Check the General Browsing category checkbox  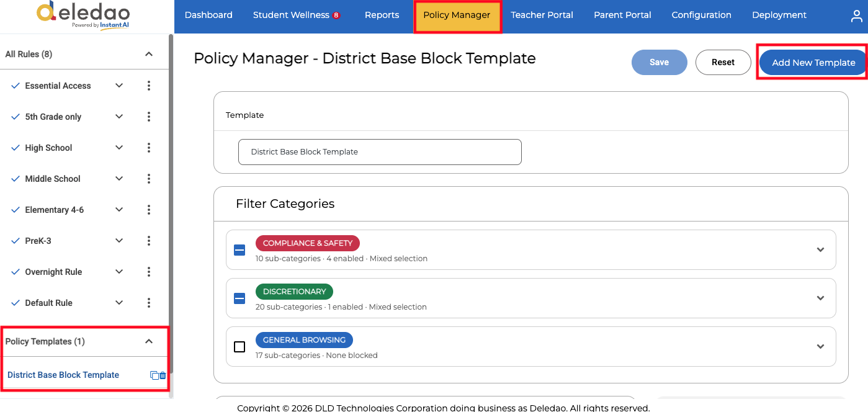click(x=239, y=347)
